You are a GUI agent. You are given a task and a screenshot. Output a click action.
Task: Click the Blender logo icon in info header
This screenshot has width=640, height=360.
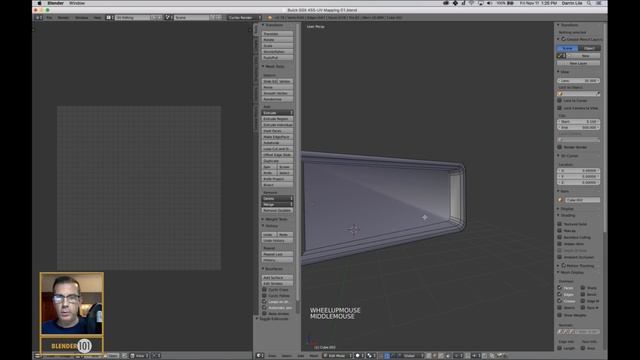click(270, 18)
